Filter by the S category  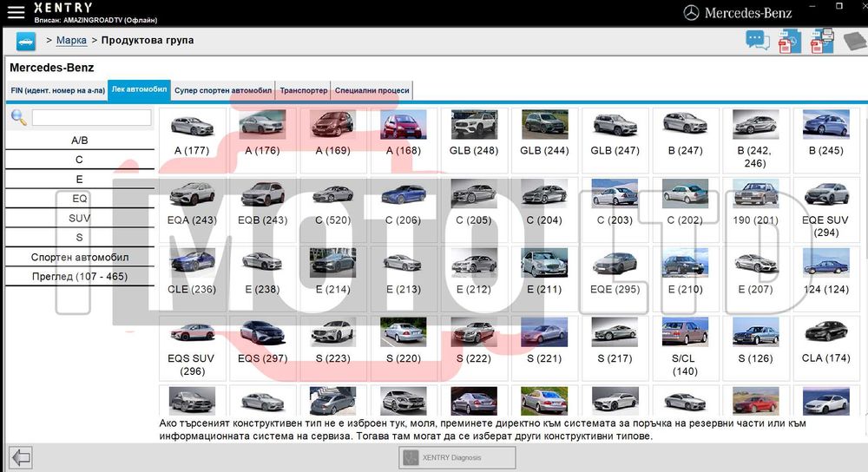80,238
